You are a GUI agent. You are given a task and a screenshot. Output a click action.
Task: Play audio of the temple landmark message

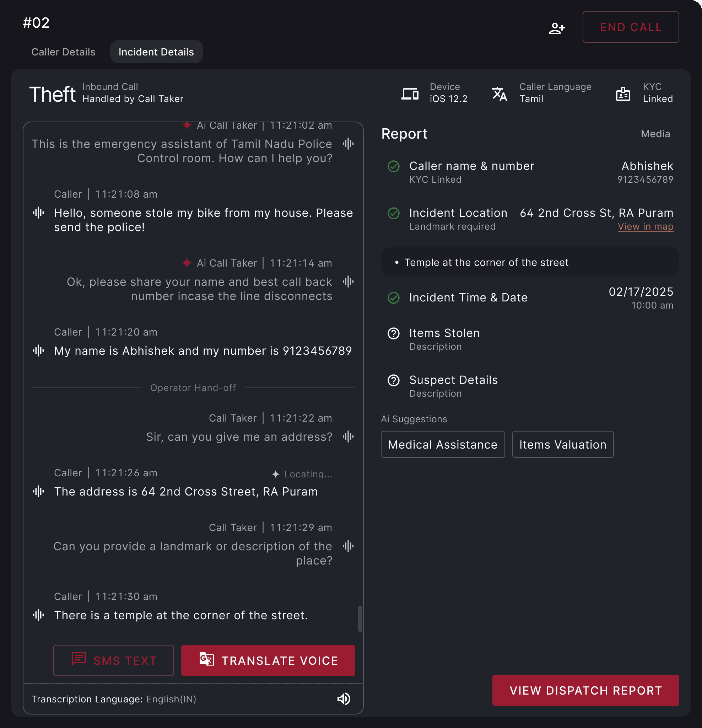point(38,615)
